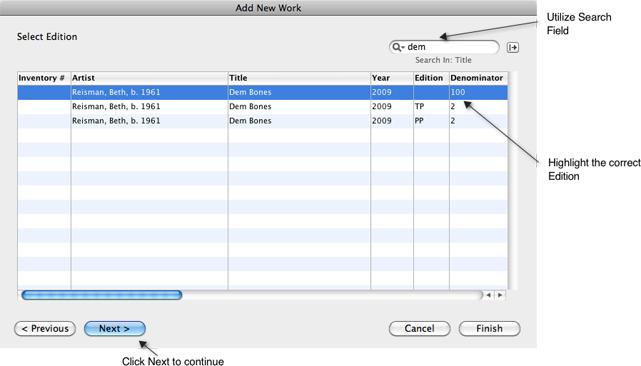Open the search magnifier options dropdown
Screen dimensions: 641x366
(398, 47)
